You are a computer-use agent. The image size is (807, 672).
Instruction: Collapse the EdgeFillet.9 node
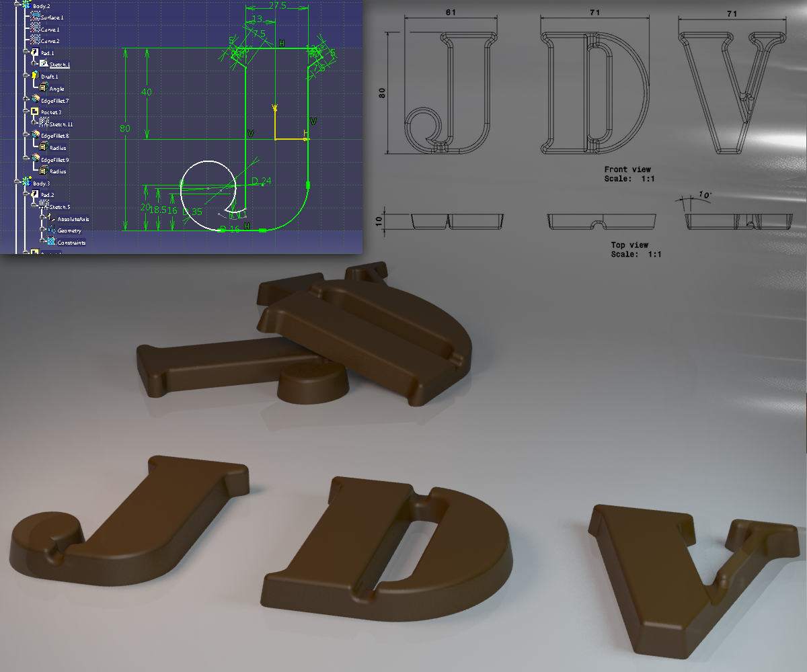pyautogui.click(x=25, y=159)
